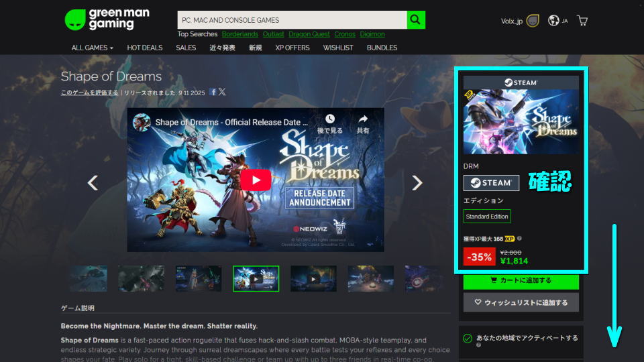Select the third screenshot thumbnail
644x362 pixels.
tap(199, 279)
